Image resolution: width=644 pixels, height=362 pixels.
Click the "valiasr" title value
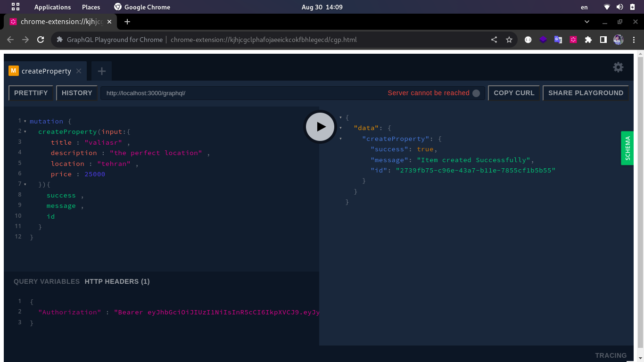point(103,142)
